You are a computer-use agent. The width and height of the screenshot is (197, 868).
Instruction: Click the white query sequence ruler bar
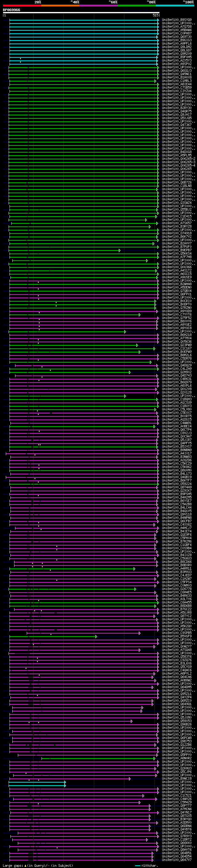(81, 13)
